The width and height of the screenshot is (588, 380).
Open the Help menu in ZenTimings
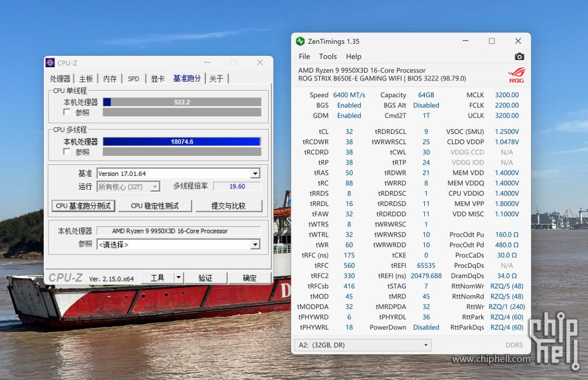pyautogui.click(x=353, y=56)
